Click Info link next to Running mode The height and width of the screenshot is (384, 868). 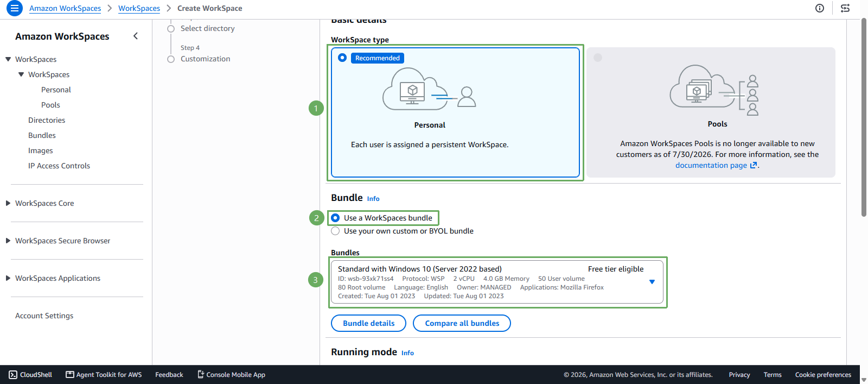(x=407, y=353)
